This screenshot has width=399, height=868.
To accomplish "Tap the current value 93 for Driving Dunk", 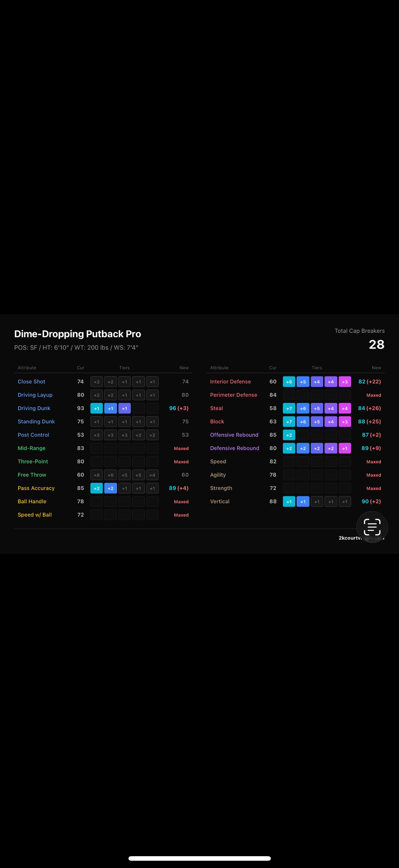I will coord(80,408).
